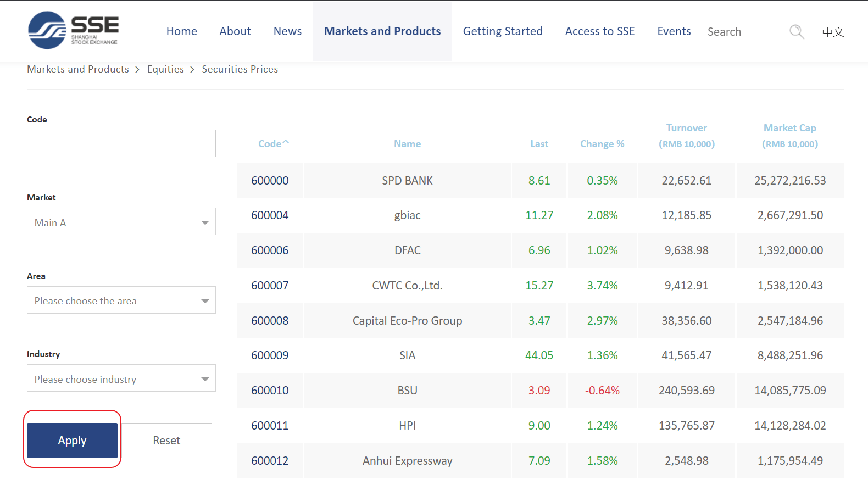This screenshot has height=479, width=868.
Task: Sort by the Change % column header
Action: coord(602,144)
